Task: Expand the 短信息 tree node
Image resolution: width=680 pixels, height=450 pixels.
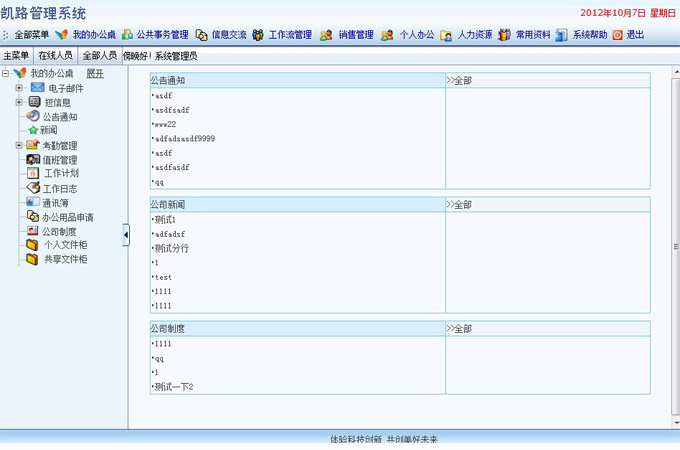Action: point(19,102)
